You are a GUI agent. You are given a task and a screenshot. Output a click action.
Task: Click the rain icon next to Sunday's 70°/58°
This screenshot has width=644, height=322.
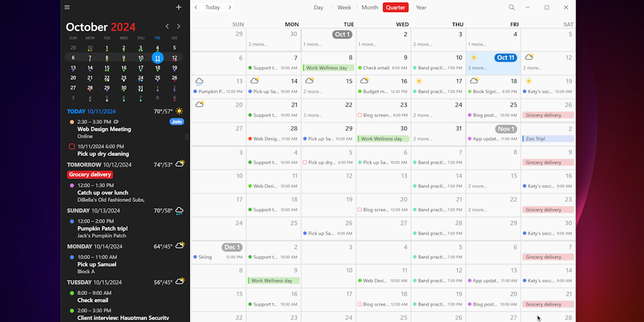(x=179, y=211)
